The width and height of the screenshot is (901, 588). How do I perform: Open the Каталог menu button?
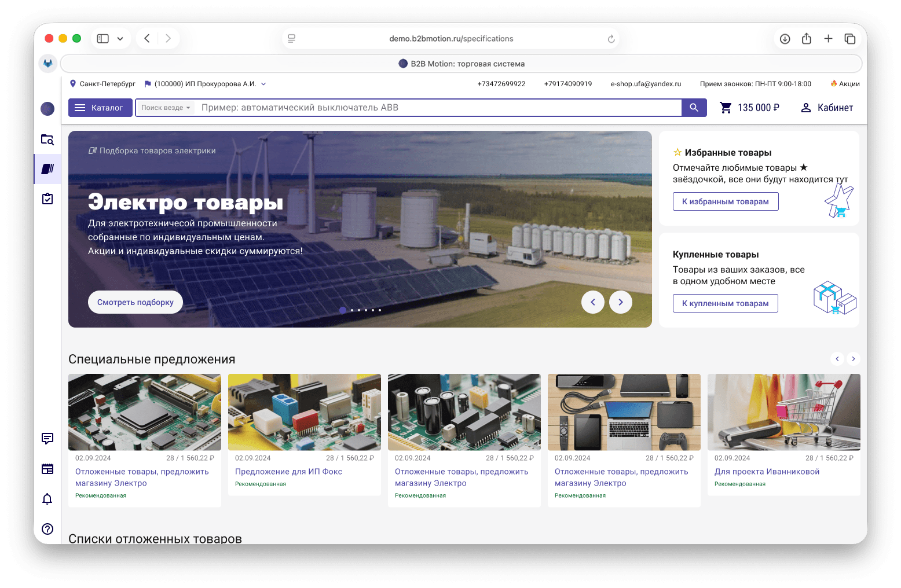[x=101, y=108]
